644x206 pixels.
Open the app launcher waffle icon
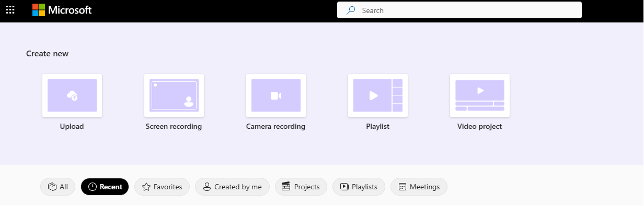(x=10, y=10)
